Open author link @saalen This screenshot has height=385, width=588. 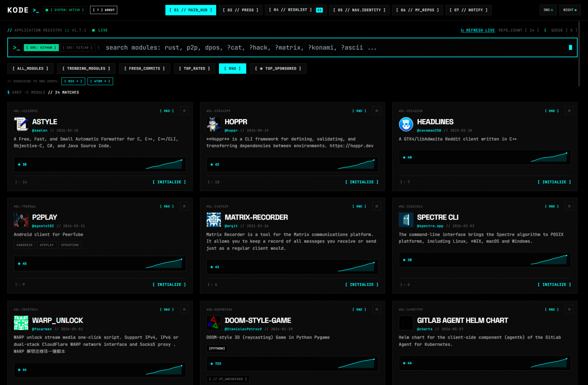click(40, 131)
